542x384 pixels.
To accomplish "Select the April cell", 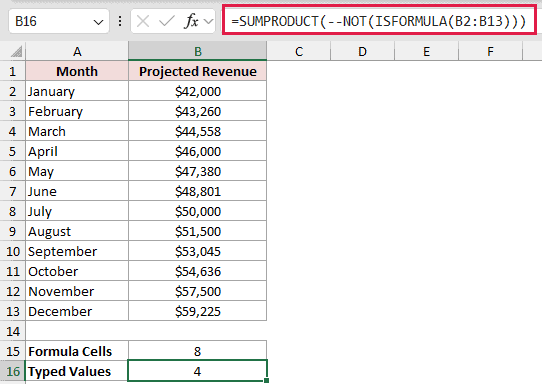I will (x=77, y=151).
